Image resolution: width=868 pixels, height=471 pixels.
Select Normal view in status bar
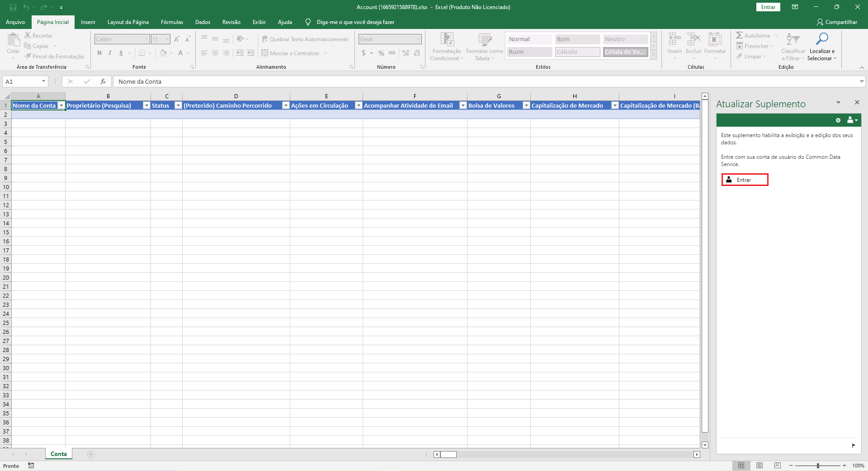[741, 466]
